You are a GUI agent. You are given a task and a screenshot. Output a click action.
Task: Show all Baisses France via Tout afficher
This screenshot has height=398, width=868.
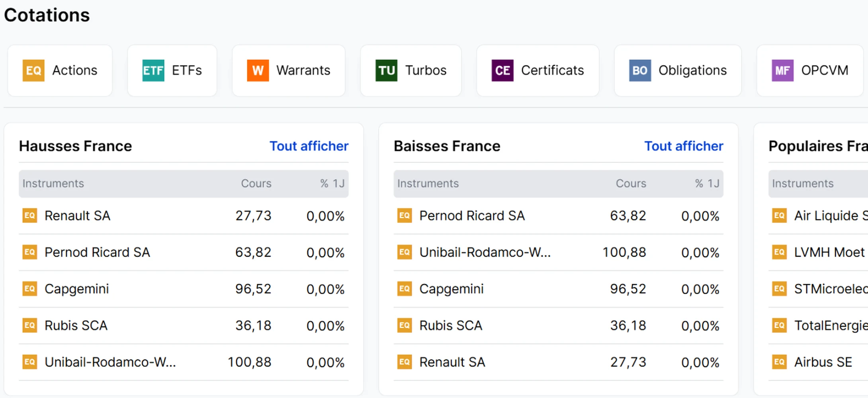tap(684, 146)
